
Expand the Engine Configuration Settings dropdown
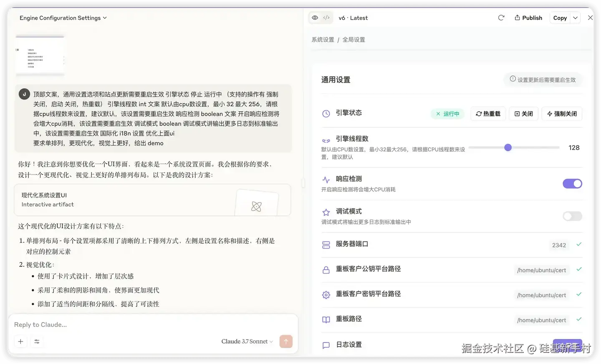point(63,18)
